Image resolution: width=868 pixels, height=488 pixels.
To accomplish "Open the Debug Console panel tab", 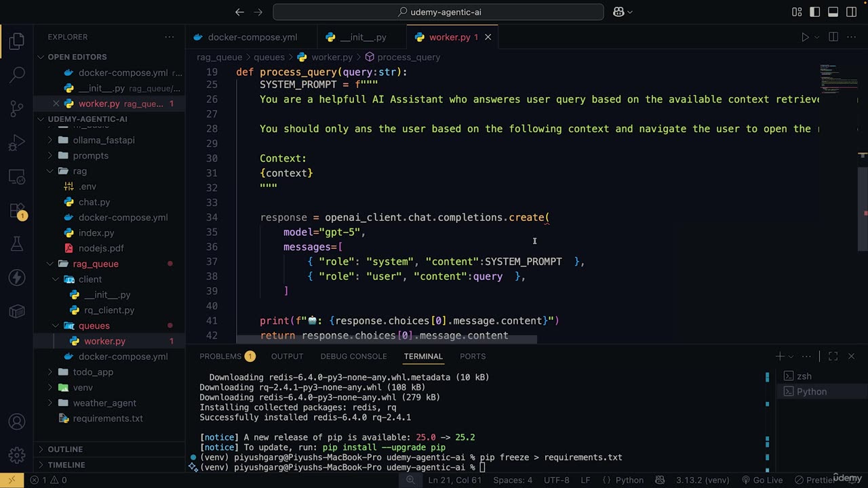I will [353, 357].
